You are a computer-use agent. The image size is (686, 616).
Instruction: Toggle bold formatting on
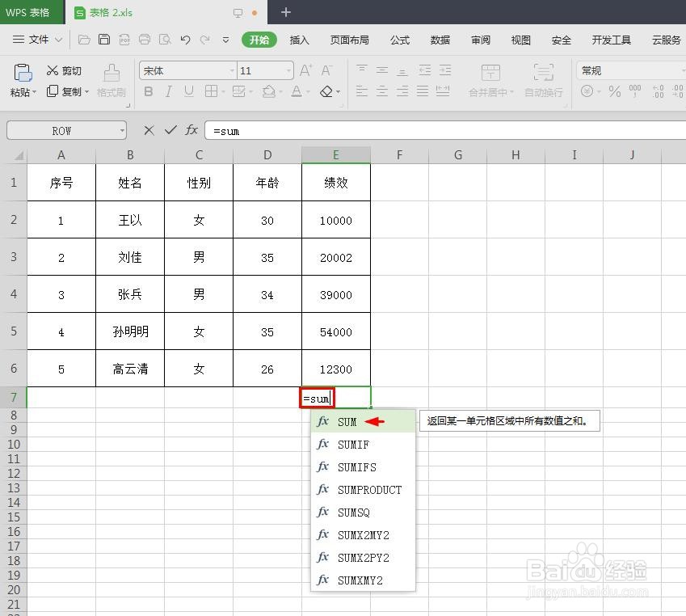click(x=147, y=91)
